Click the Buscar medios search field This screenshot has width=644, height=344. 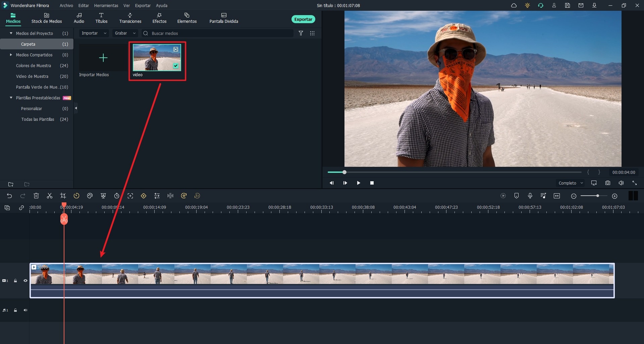coord(217,33)
